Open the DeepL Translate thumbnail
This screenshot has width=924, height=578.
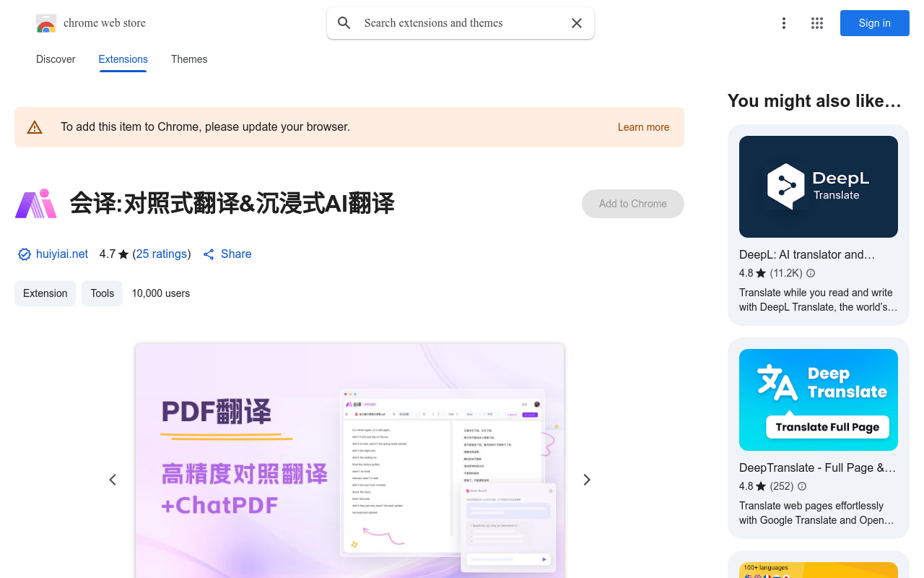[x=818, y=186]
